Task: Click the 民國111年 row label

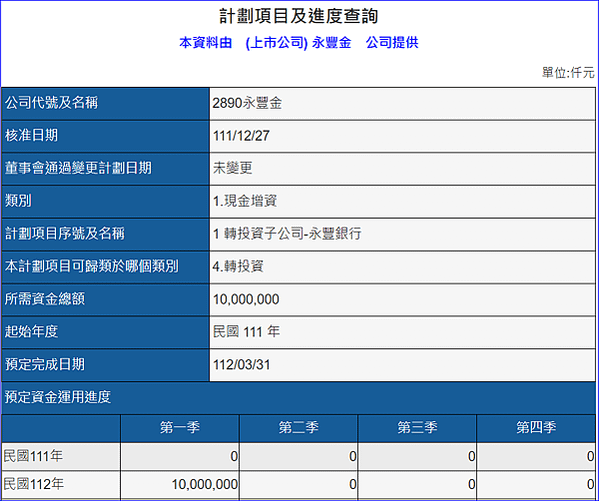Action: coord(33,456)
